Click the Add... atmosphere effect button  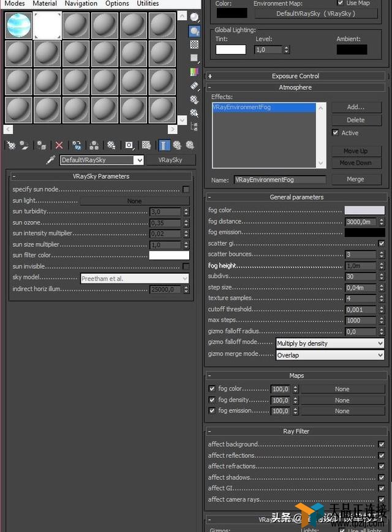click(x=356, y=107)
